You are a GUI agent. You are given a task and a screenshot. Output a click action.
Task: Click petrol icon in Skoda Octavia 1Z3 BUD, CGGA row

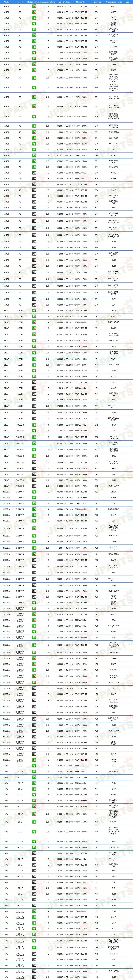pos(34,509)
